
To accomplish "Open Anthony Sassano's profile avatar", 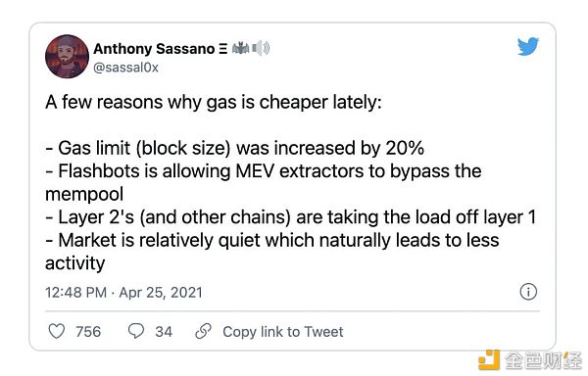I will pos(67,57).
